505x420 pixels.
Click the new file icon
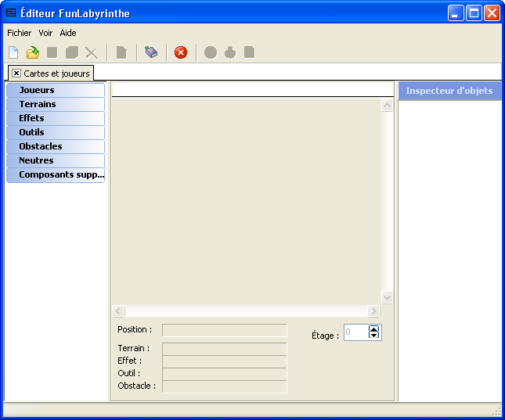coord(13,52)
